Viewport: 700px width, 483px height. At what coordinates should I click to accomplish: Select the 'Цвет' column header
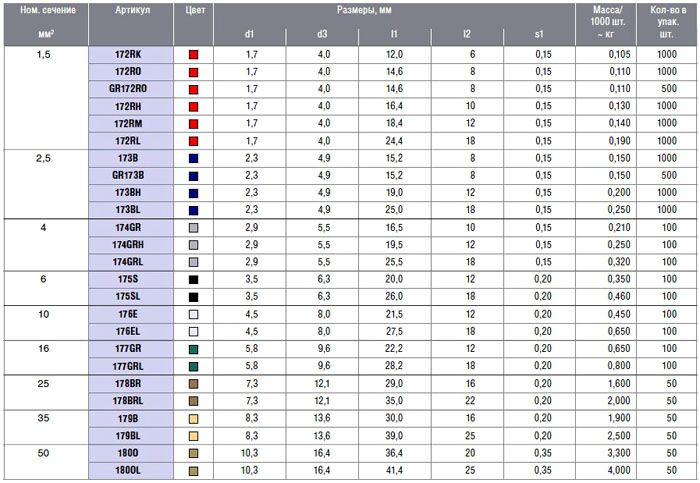tap(195, 9)
